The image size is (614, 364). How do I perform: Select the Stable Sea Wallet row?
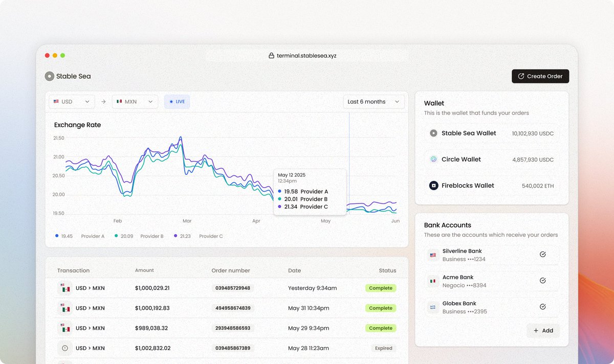tap(492, 133)
